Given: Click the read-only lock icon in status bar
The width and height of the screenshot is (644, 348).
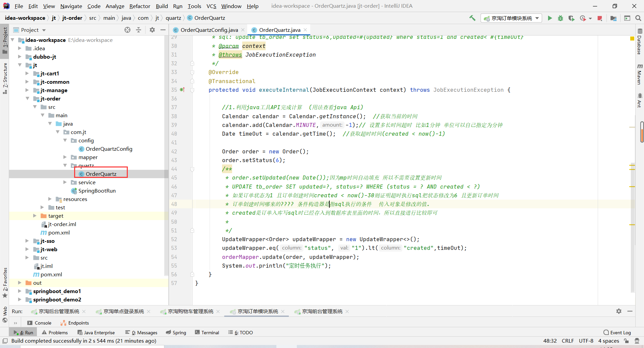Looking at the screenshot, I should 626,341.
